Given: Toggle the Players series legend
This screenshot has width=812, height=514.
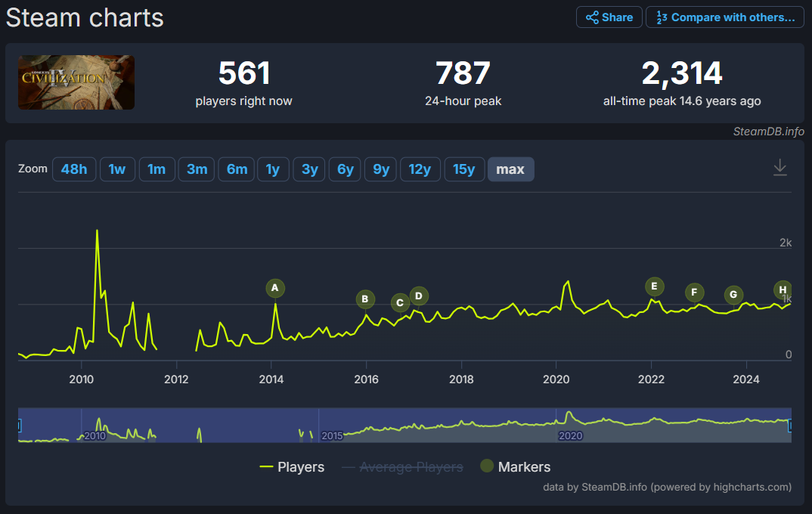Looking at the screenshot, I should tap(292, 467).
